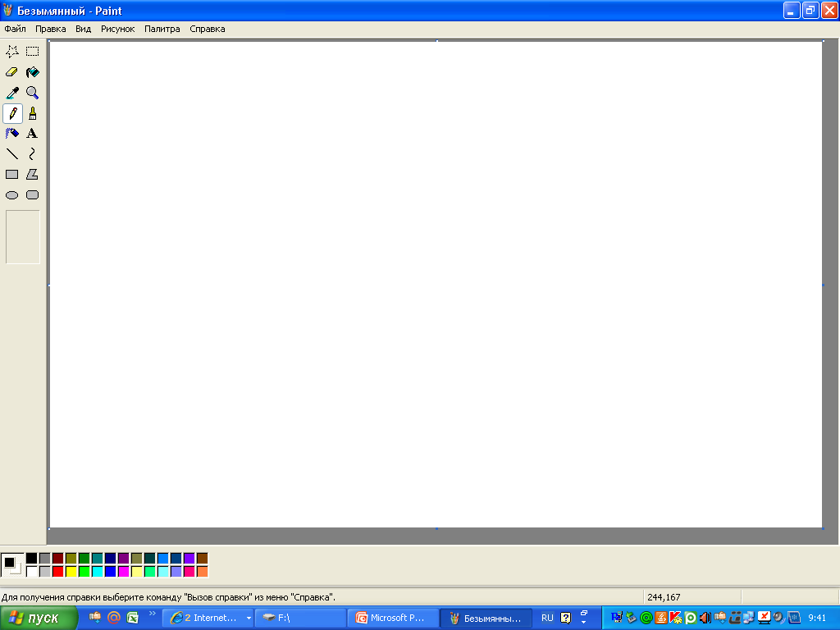This screenshot has height=630, width=840.
Task: Open the Start menu (пуск)
Action: [x=38, y=619]
